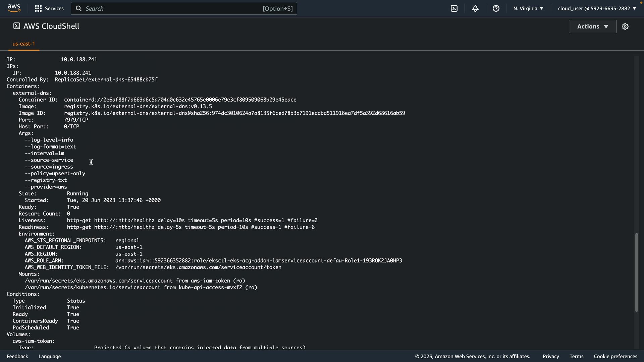Click the magnifier icon in search bar
Viewport: 644px width, 362px height.
tap(78, 8)
